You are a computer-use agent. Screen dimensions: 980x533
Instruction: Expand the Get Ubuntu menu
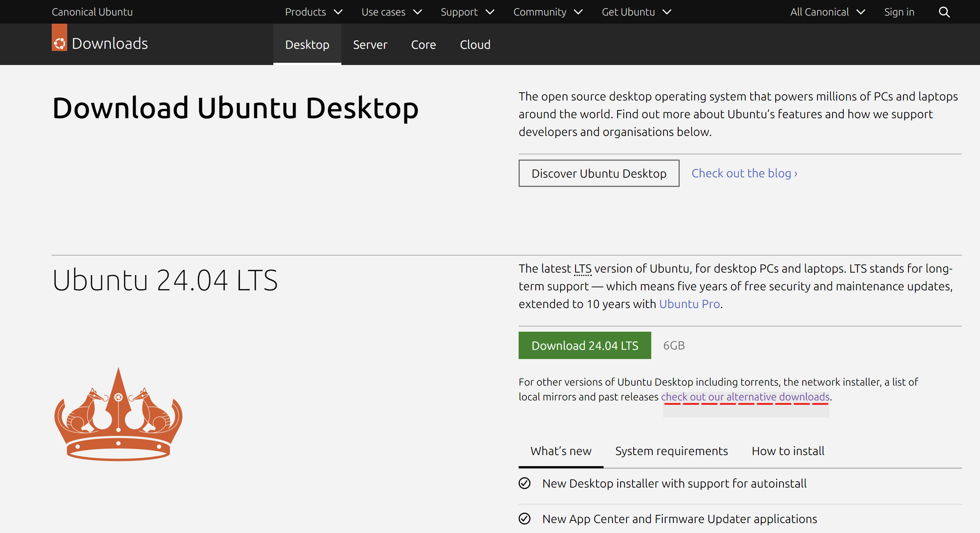(636, 12)
